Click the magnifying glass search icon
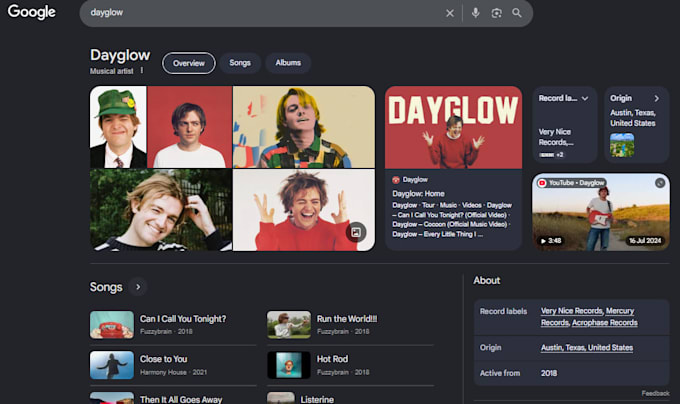The image size is (680, 404). [x=517, y=13]
